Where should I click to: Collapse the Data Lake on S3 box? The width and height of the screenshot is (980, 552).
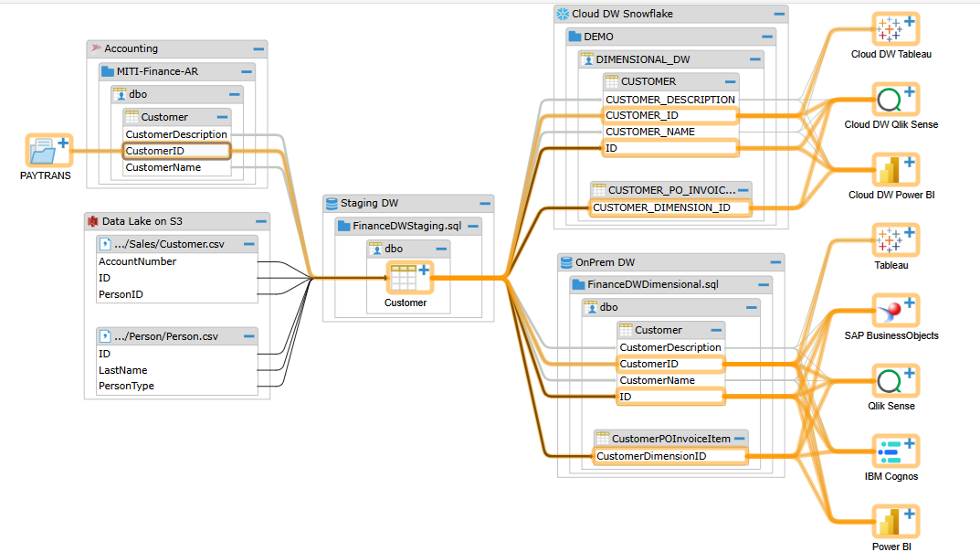261,221
